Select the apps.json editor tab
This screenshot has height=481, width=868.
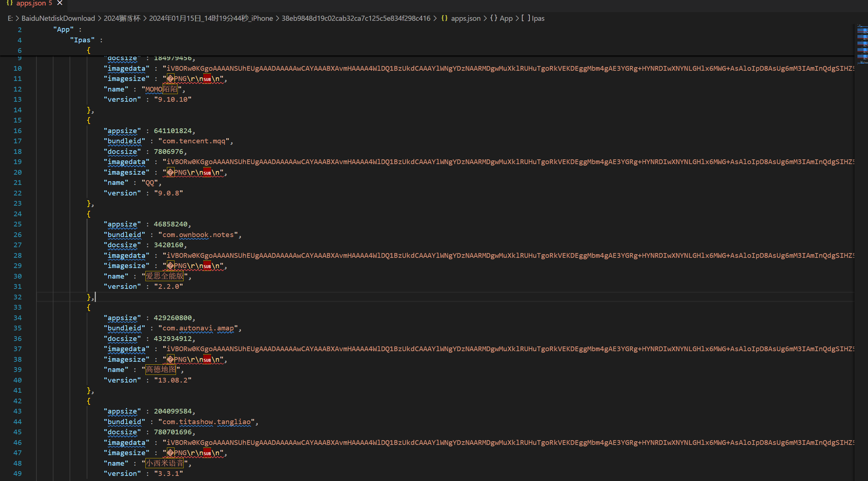pos(34,3)
